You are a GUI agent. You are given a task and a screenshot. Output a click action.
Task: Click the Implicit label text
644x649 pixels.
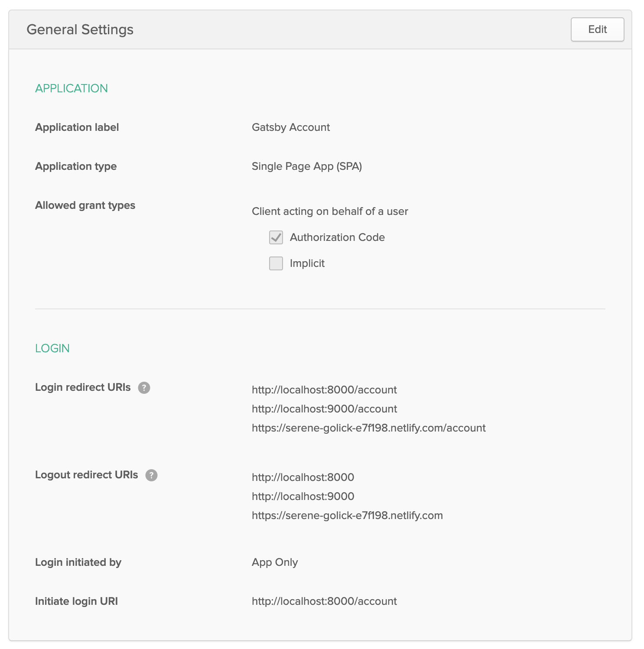307,263
